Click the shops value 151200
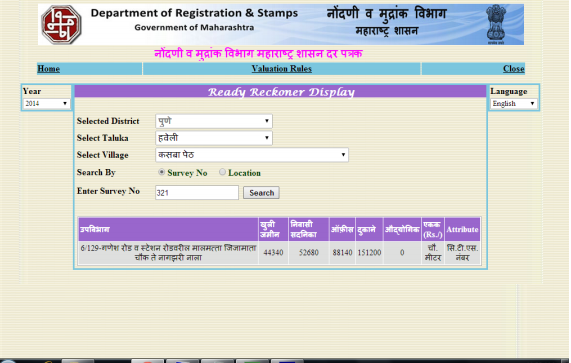571x363 pixels. click(369, 253)
